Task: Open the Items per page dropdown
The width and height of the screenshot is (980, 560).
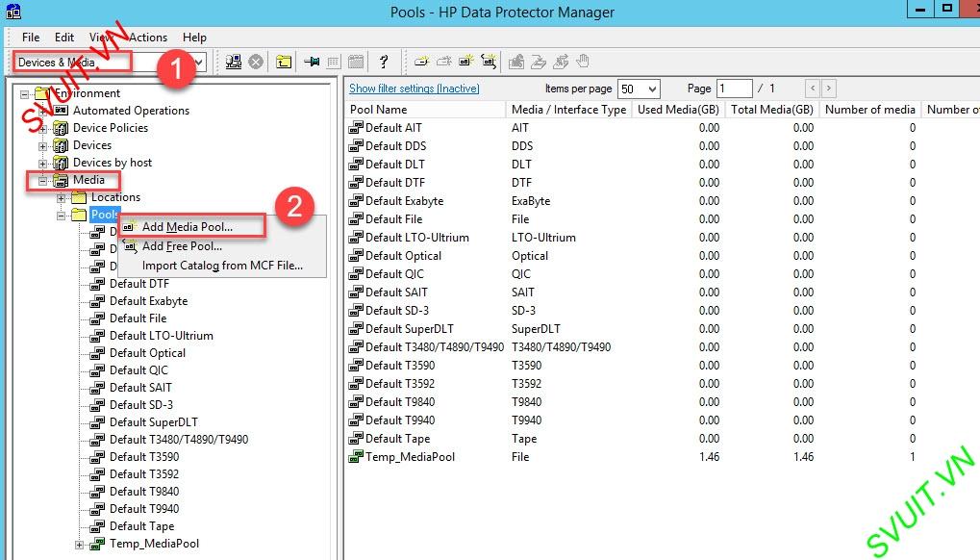Action: pyautogui.click(x=652, y=89)
